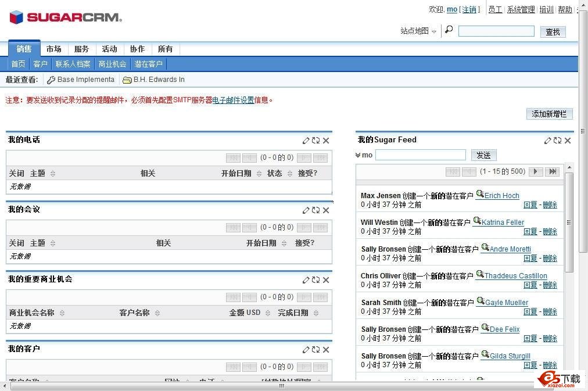Screen dimensions: 588x391
Task: Expand the mo feed options chevron
Action: [x=358, y=155]
